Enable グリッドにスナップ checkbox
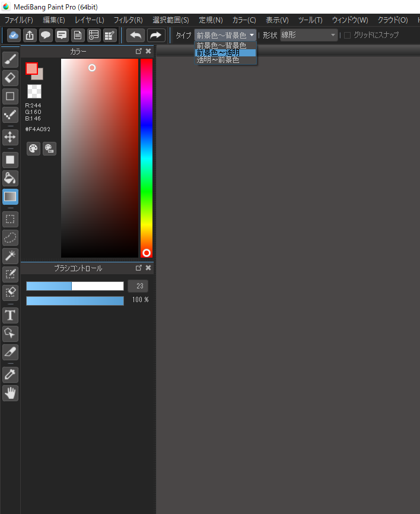This screenshot has height=514, width=420. (348, 36)
